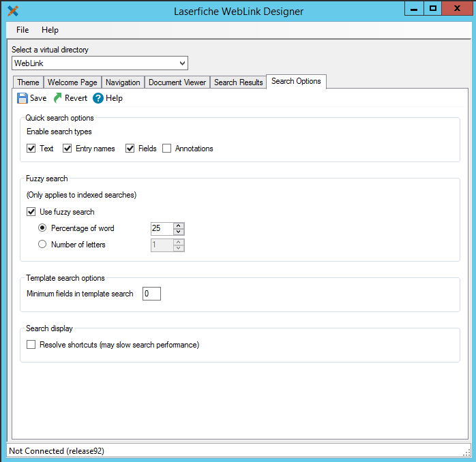Click the Save toolbar label
The height and width of the screenshot is (462, 476).
point(38,98)
